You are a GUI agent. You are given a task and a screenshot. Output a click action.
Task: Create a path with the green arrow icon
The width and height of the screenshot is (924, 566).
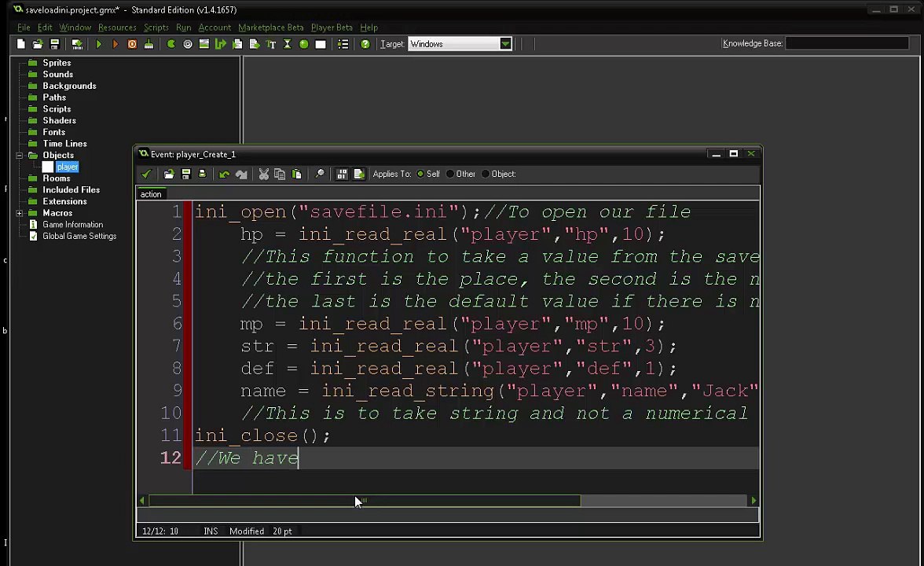(x=221, y=44)
